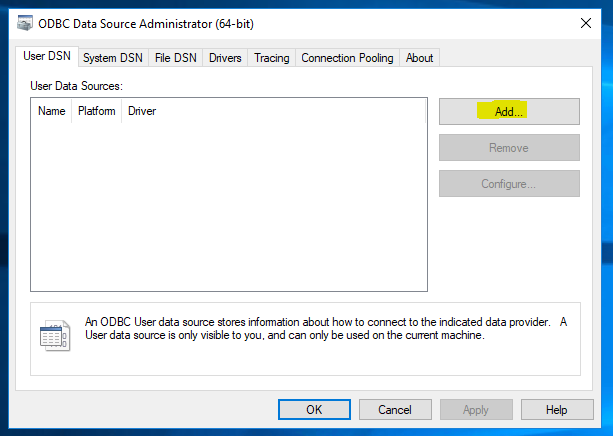613x436 pixels.
Task: Select the File DSN tab
Action: pyautogui.click(x=176, y=58)
